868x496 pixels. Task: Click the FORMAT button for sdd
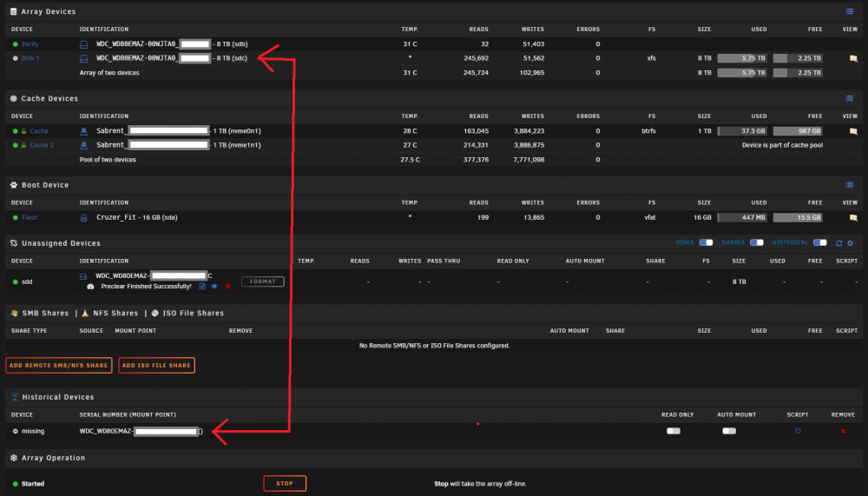(x=263, y=281)
